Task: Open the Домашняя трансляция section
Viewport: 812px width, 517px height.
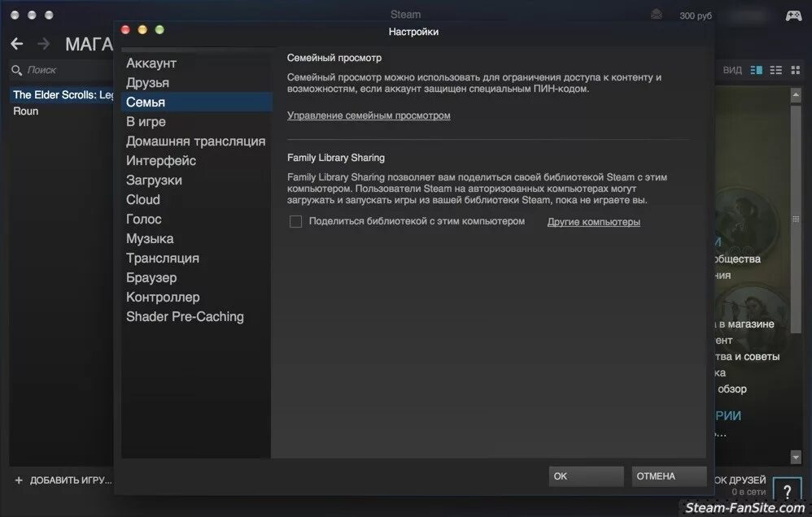Action: click(196, 141)
